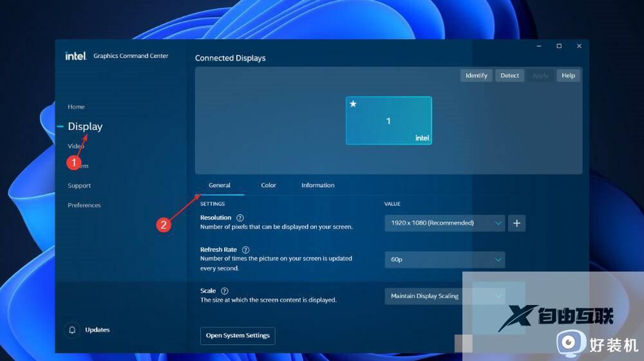Open the Maintain Display Scaling dropdown

(445, 296)
